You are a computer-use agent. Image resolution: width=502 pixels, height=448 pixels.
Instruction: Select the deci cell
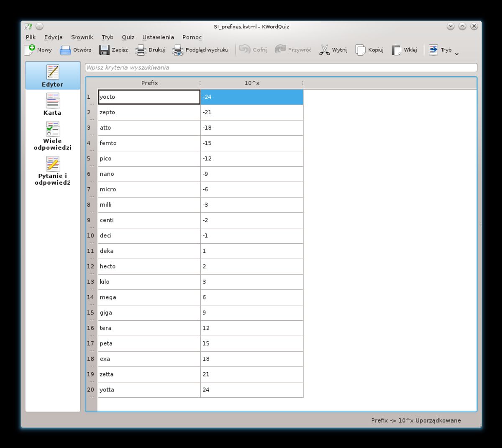149,236
